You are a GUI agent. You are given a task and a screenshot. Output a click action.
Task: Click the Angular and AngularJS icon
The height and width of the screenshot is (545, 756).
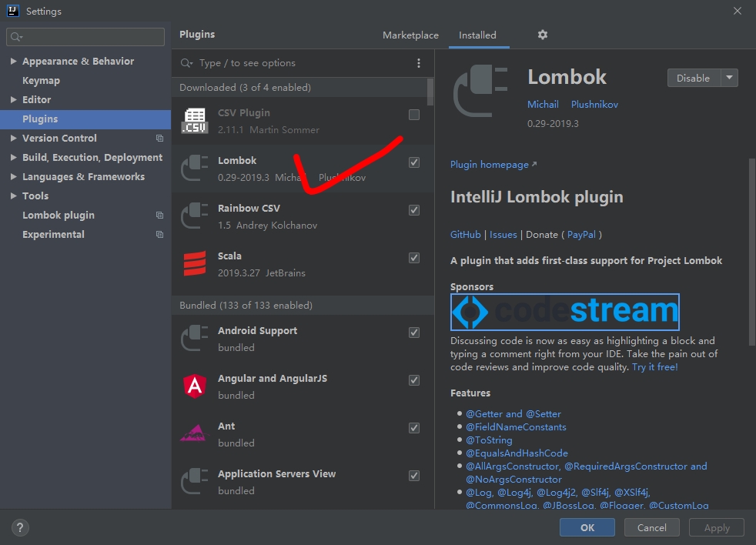[193, 386]
